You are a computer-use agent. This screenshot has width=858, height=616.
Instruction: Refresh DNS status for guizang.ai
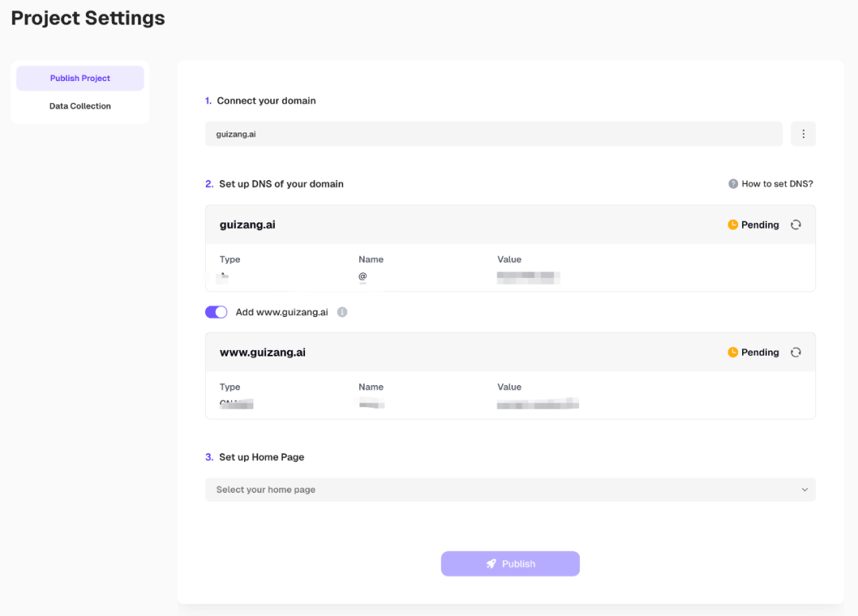click(795, 225)
